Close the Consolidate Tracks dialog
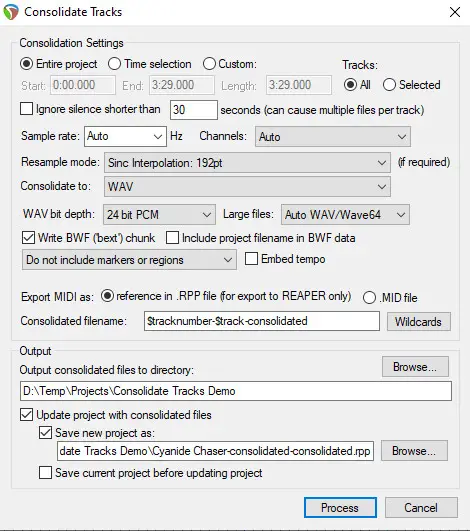Viewport: 470px width, 531px height. [x=455, y=12]
